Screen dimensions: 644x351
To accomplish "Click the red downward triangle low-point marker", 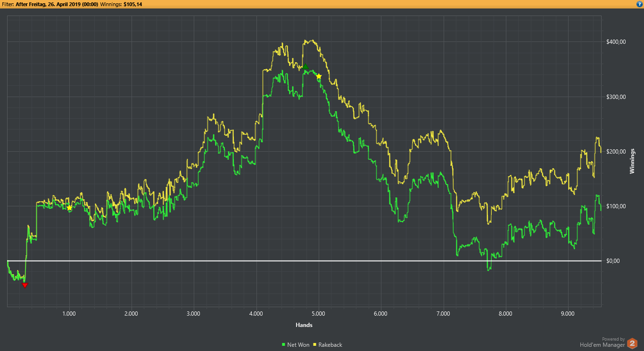I will 25,285.
